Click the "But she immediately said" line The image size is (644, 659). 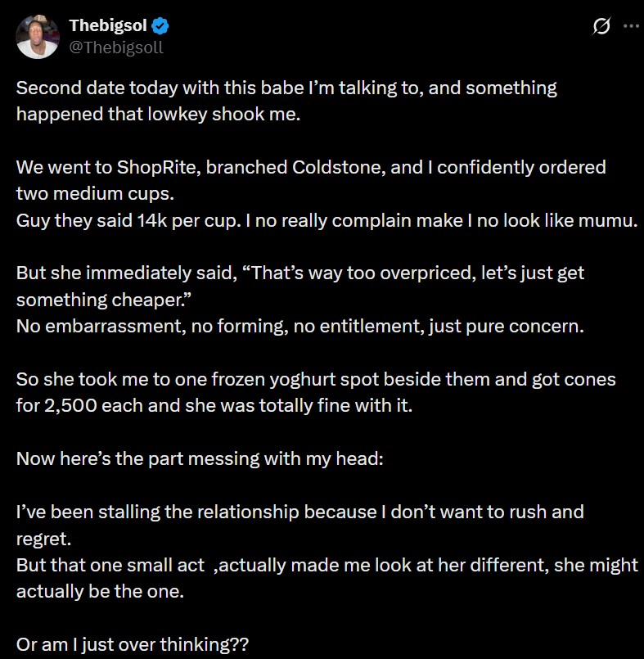[299, 273]
